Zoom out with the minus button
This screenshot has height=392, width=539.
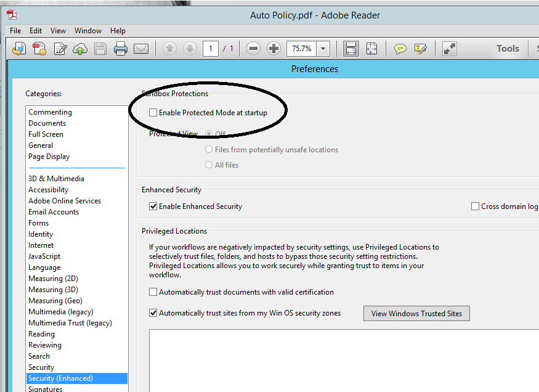coord(253,49)
